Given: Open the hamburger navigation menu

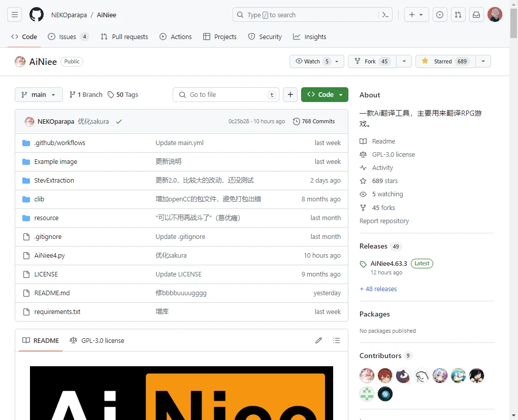Looking at the screenshot, I should (15, 15).
